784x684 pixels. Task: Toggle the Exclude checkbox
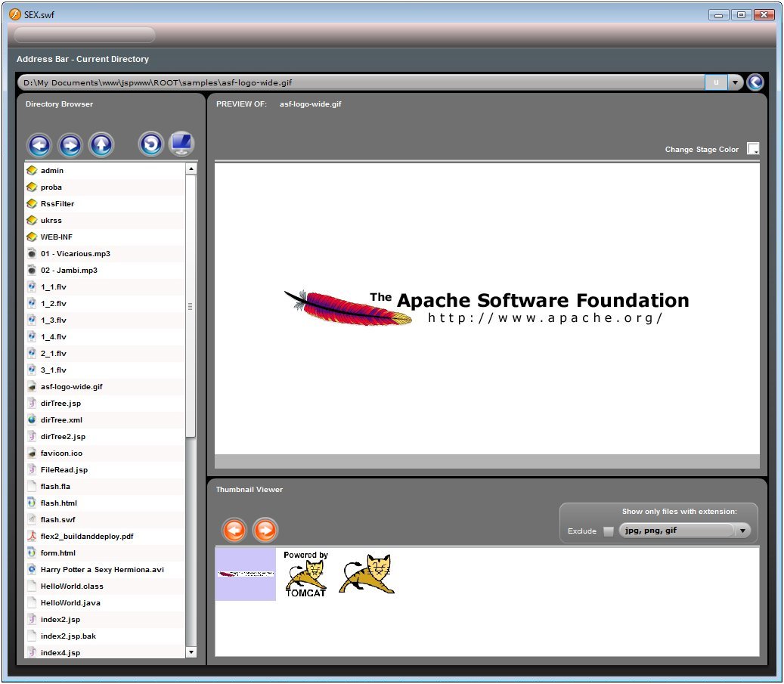pos(608,531)
